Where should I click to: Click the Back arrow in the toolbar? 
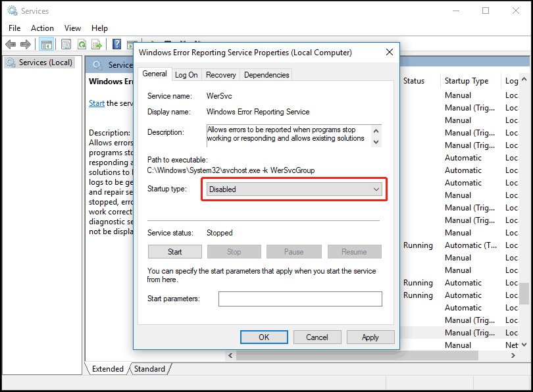[x=11, y=44]
